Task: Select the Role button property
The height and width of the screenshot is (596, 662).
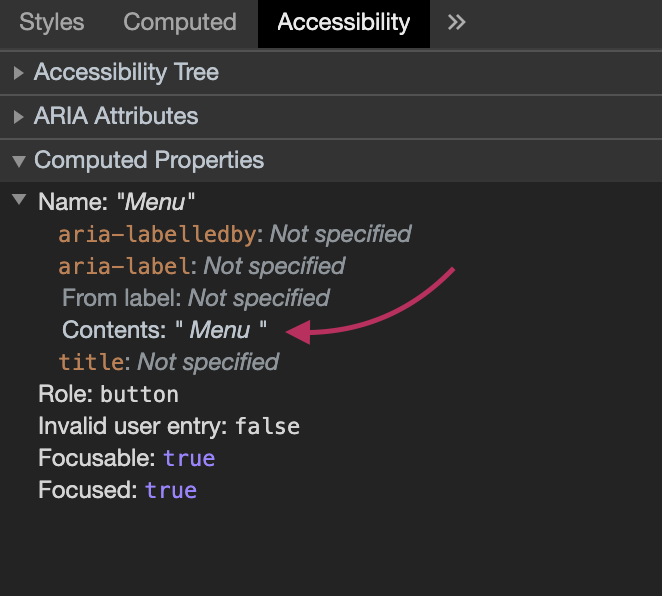Action: pos(109,394)
